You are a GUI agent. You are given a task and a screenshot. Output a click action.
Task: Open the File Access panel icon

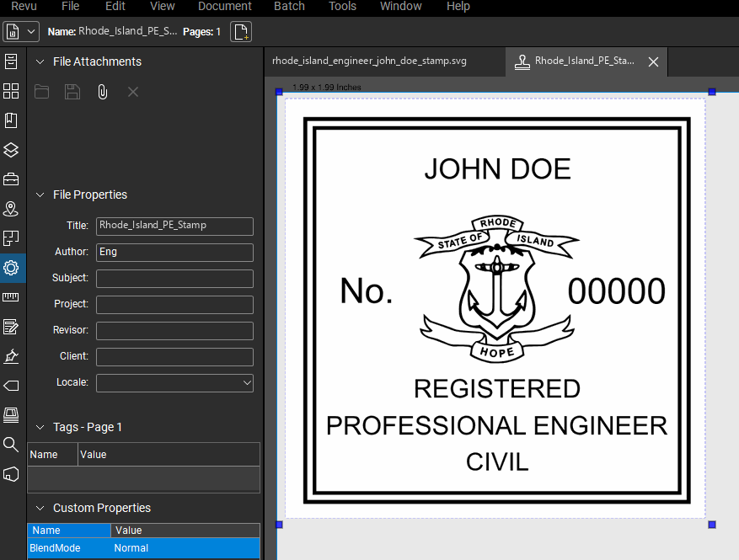pos(11,61)
